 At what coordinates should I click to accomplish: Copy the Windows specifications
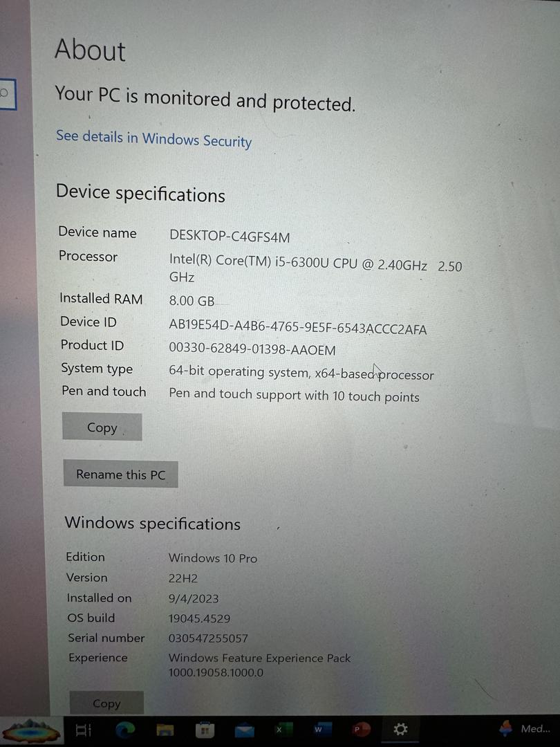[106, 703]
